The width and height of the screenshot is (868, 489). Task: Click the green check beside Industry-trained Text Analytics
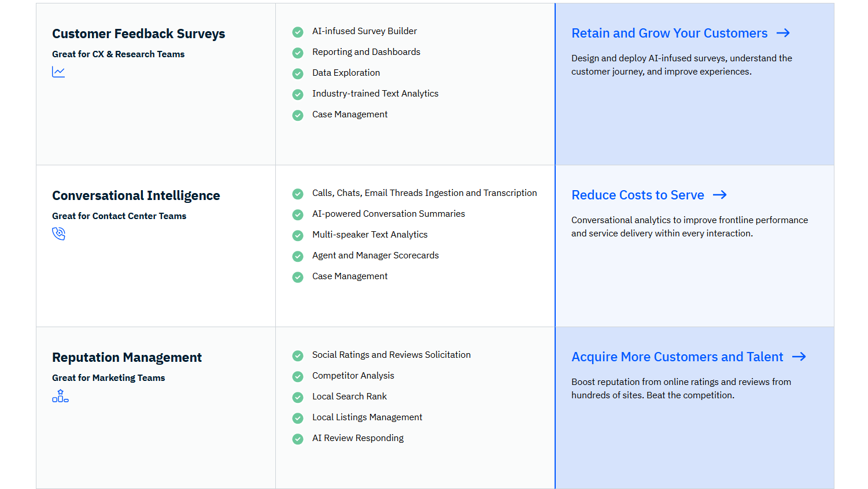click(x=298, y=94)
